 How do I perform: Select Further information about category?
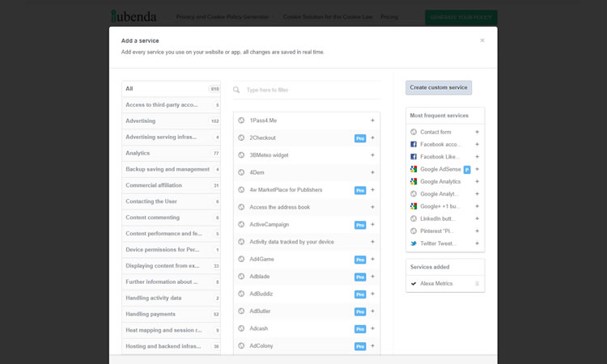point(171,282)
